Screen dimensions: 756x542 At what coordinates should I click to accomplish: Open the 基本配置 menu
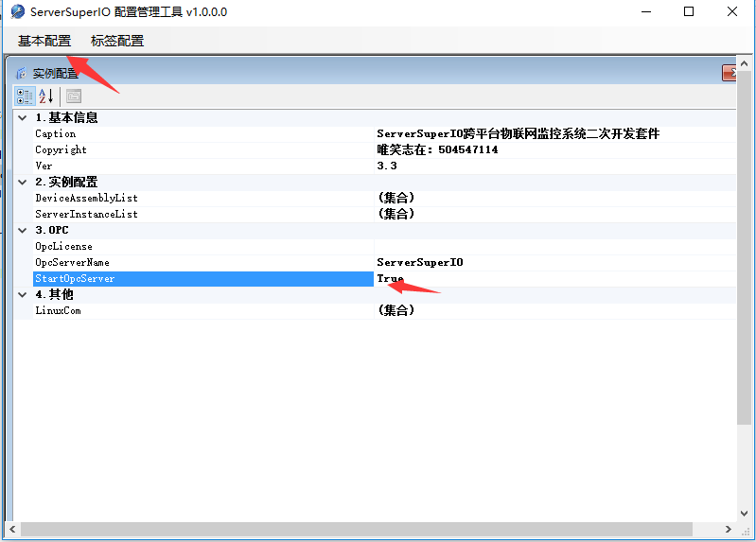(x=44, y=41)
